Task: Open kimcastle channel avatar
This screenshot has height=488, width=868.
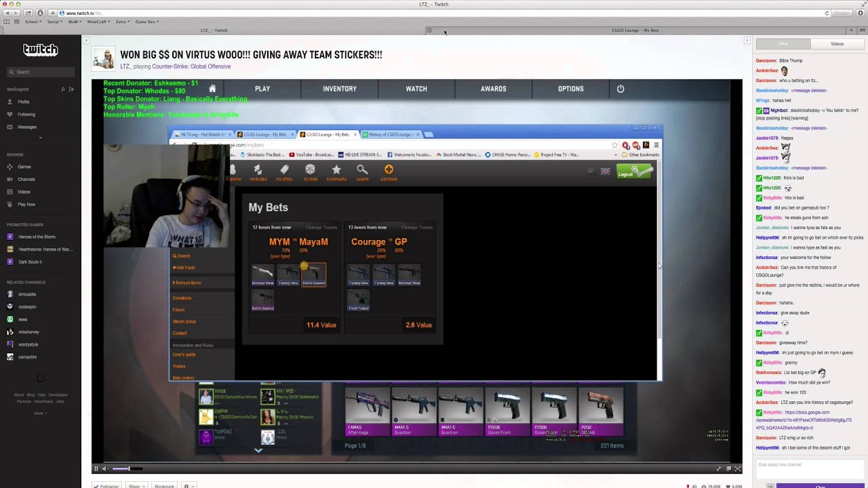Action: [x=10, y=294]
